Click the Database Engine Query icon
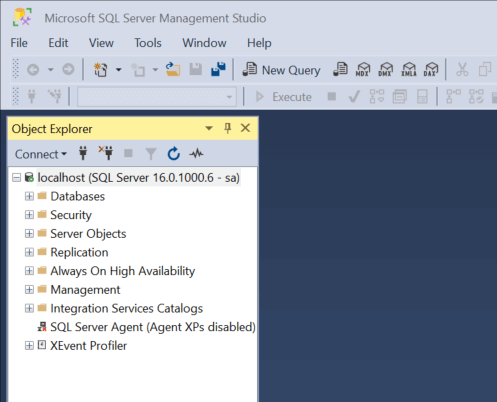Screen dimensions: 497x402 click(340, 69)
